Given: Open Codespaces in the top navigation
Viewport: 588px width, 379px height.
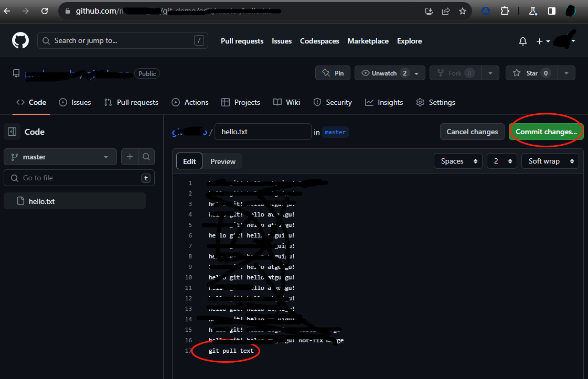Looking at the screenshot, I should click(x=319, y=41).
